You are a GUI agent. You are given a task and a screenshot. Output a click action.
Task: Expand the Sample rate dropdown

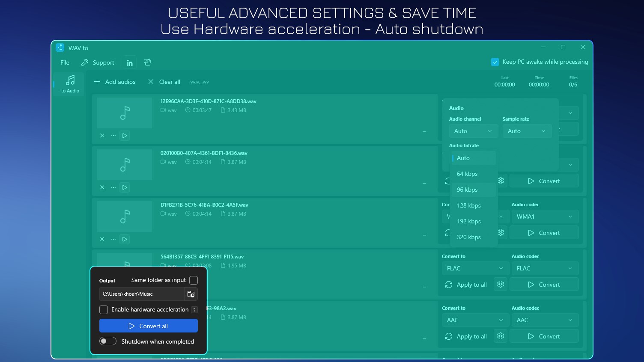click(x=527, y=131)
